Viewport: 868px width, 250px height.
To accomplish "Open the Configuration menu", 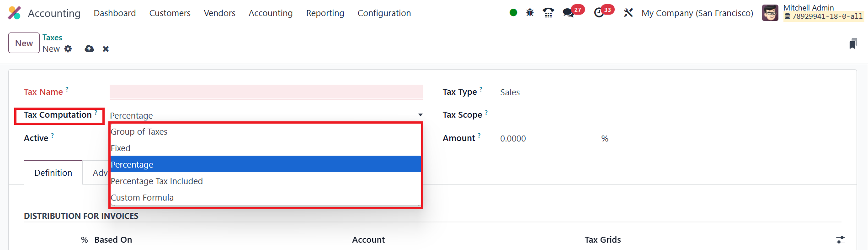I will pos(384,13).
